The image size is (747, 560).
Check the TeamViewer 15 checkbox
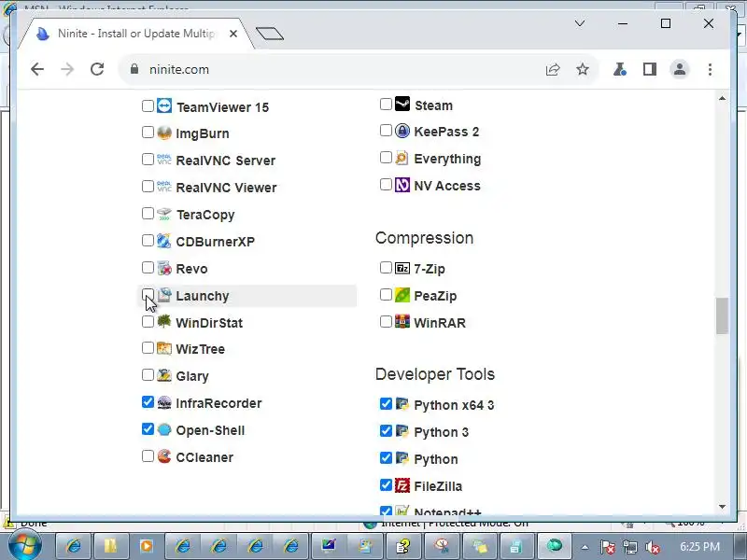148,105
